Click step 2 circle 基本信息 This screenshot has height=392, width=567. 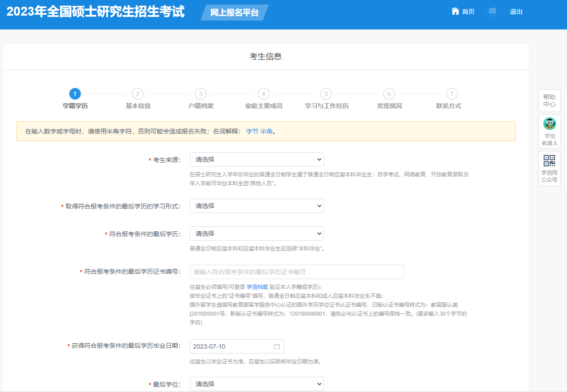pos(138,94)
